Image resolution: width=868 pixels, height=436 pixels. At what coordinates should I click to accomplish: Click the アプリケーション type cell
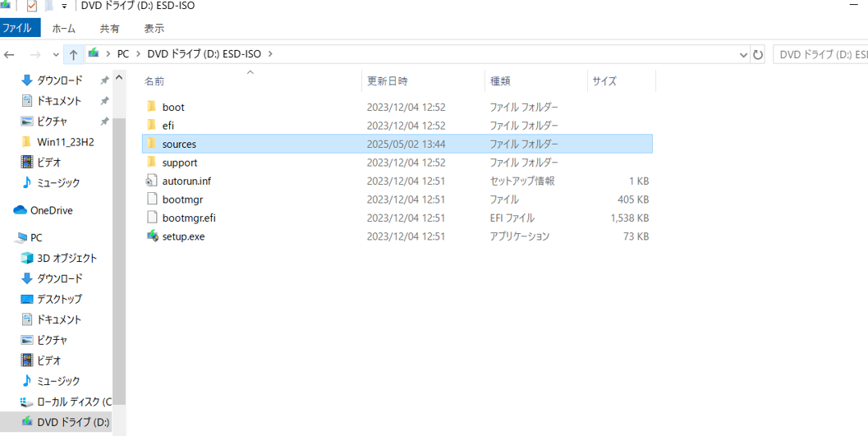(x=519, y=236)
